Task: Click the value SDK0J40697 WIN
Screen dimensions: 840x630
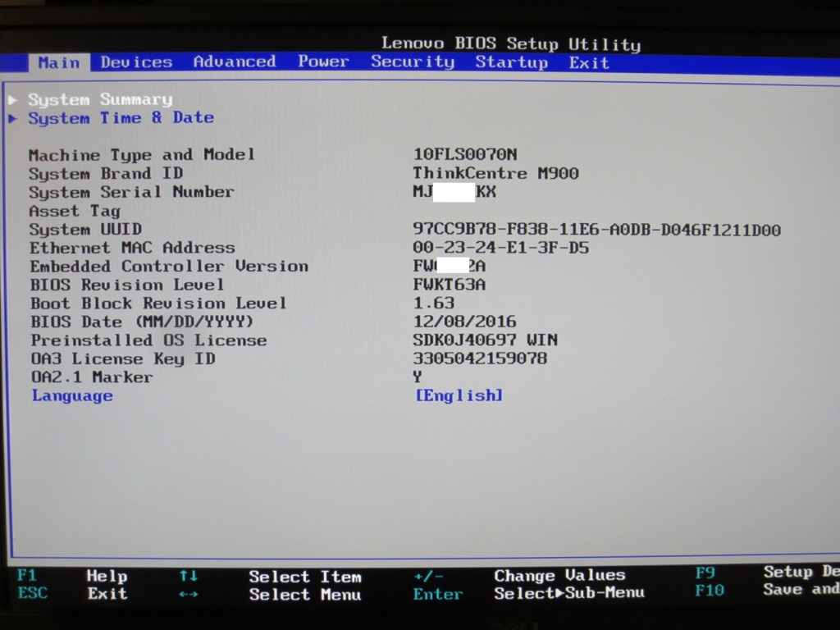Action: tap(486, 340)
